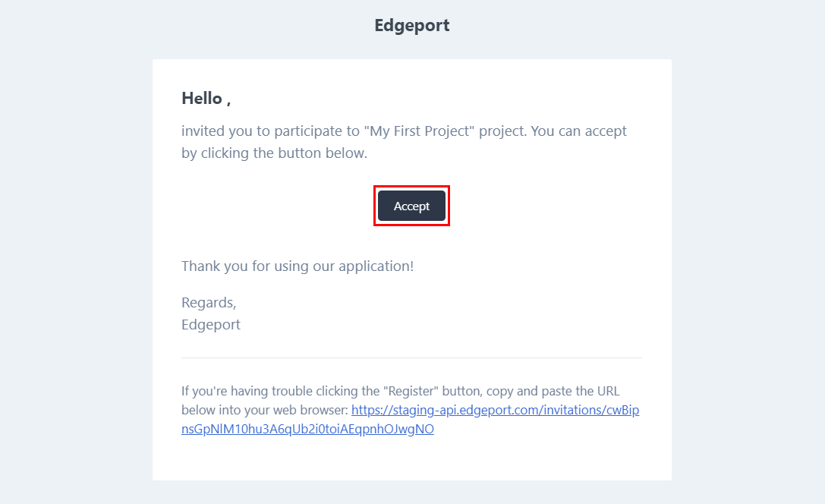Click the word "application!" in thank-you line
Viewport: 825px width, 504px height.
(x=378, y=266)
